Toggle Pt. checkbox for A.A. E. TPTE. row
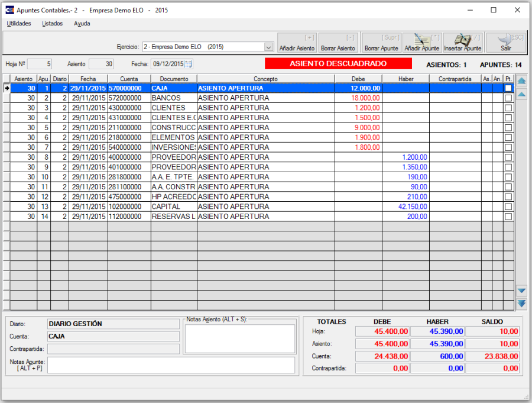This screenshot has height=403, width=532. pyautogui.click(x=508, y=177)
